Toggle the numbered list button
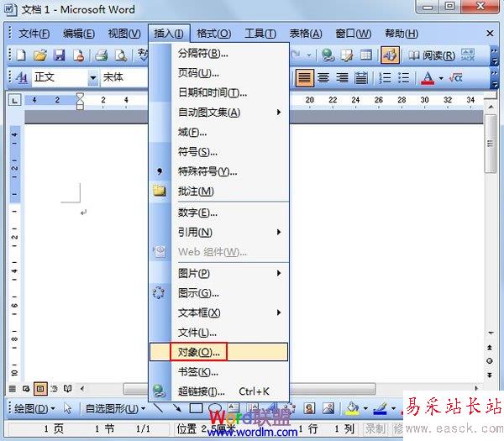The height and width of the screenshot is (441, 504). coord(385,78)
